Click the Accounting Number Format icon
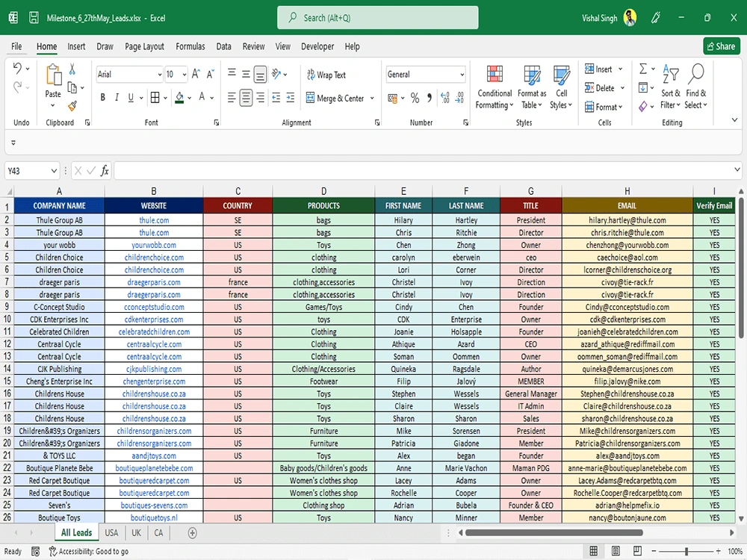Screen dimensions: 747x560 [x=393, y=98]
